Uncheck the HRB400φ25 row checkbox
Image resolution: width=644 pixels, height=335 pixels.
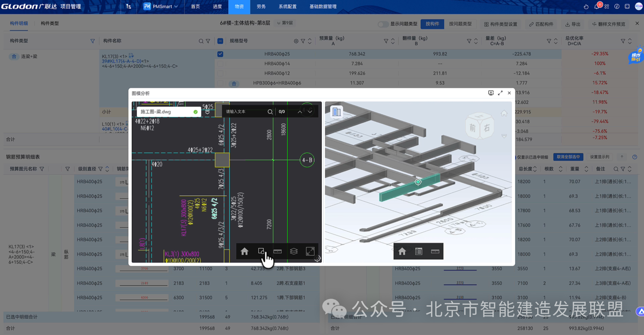pyautogui.click(x=220, y=54)
